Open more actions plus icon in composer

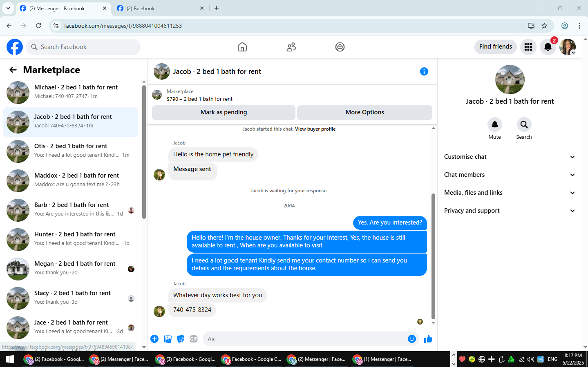pos(154,339)
